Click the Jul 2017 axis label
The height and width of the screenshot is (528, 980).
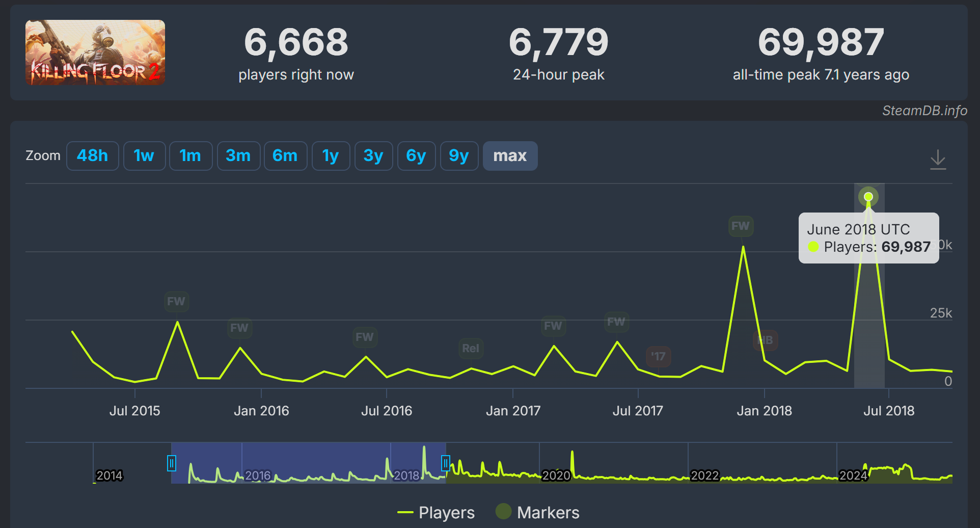click(x=638, y=411)
